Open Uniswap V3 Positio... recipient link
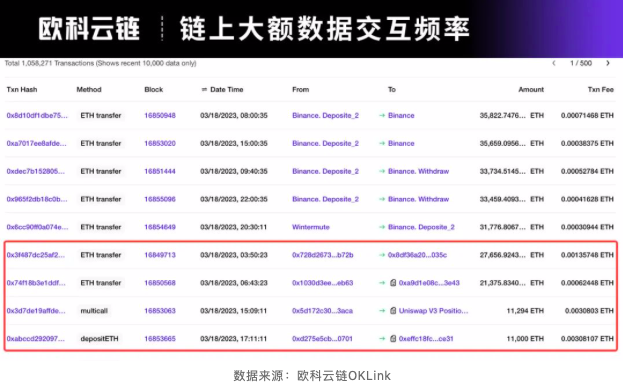Image resolution: width=623 pixels, height=388 pixels. pyautogui.click(x=433, y=311)
